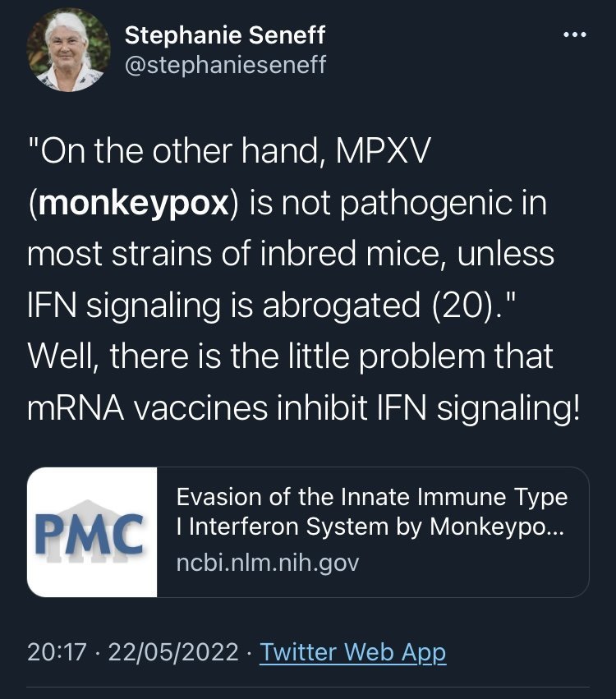Image resolution: width=616 pixels, height=699 pixels.
Task: Open the Twitter Web App source link
Action: 352,652
